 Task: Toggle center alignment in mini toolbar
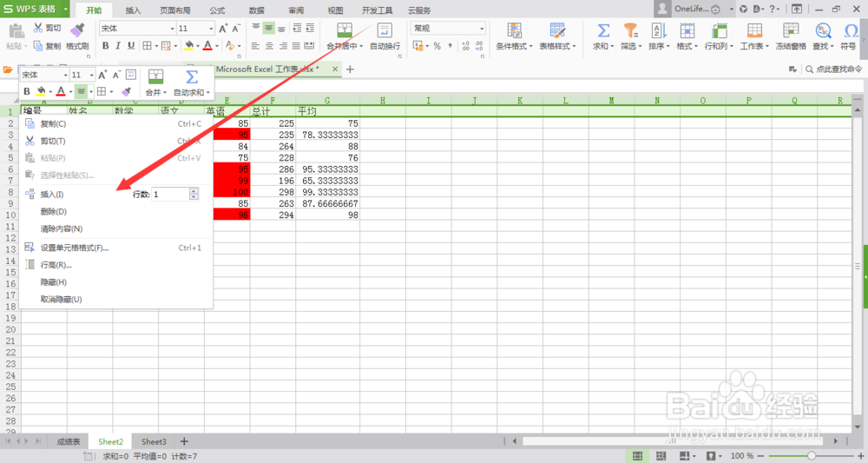(82, 91)
